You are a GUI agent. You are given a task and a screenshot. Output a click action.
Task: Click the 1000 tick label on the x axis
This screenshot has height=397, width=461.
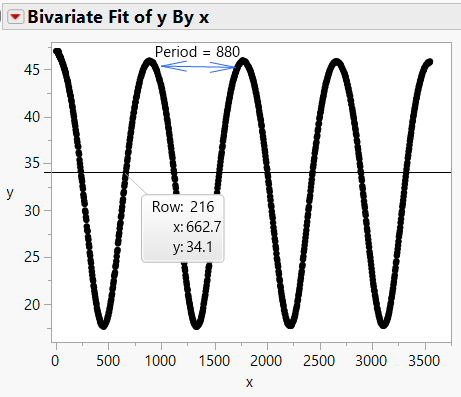pos(160,361)
